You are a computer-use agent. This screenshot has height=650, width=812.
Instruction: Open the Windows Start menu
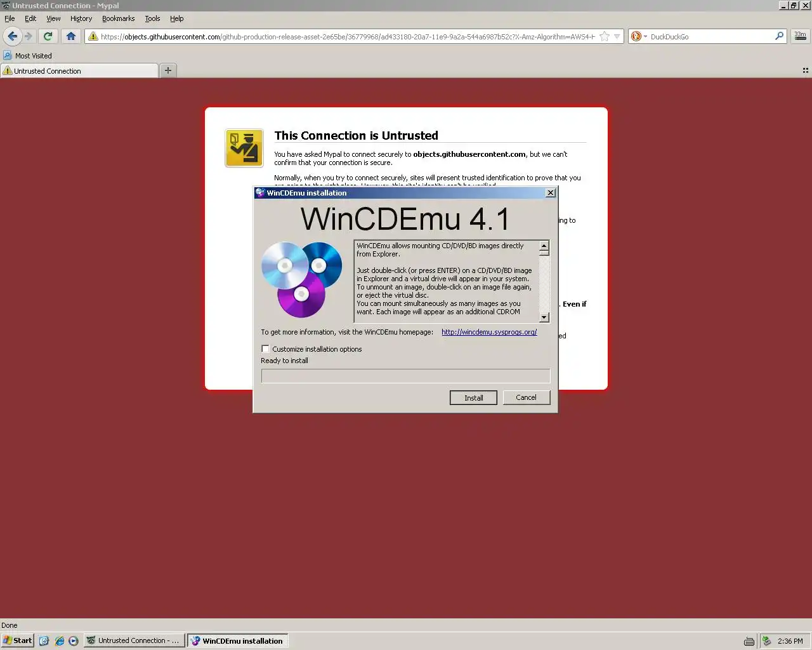point(17,640)
